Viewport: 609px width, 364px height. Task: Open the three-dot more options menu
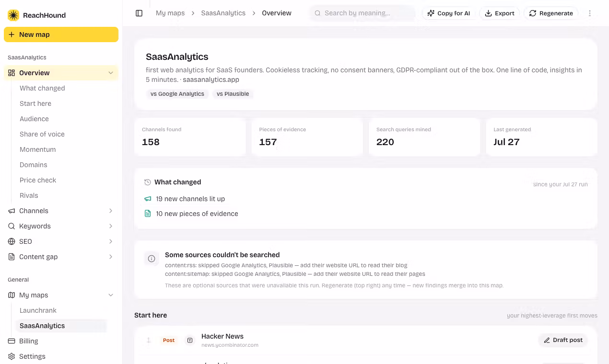(x=590, y=13)
